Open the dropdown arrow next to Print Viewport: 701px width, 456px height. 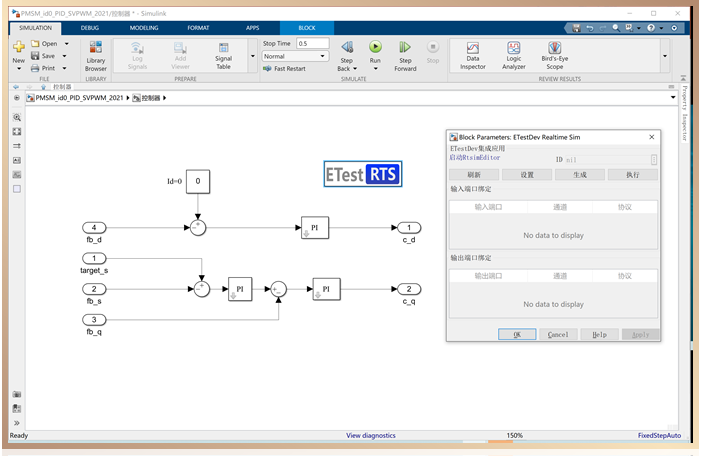pyautogui.click(x=64, y=68)
